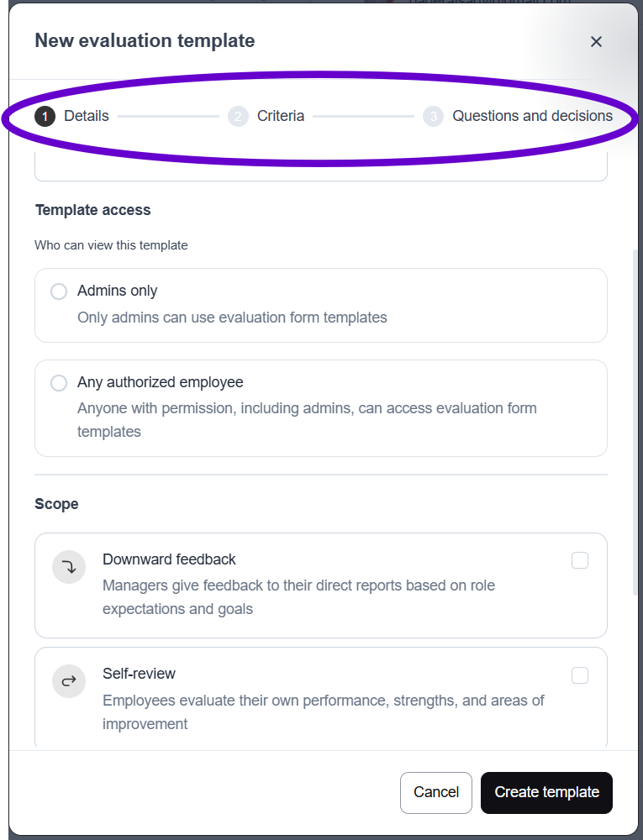This screenshot has height=840, width=643.
Task: Click the step 3 number circle
Action: point(433,116)
